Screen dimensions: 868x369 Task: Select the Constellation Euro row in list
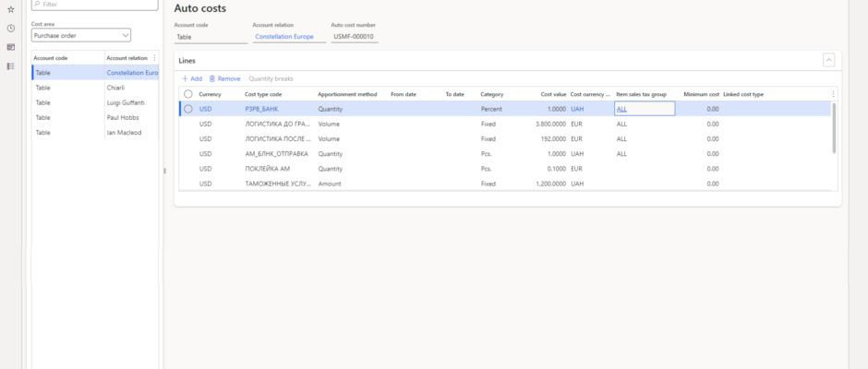(95, 73)
